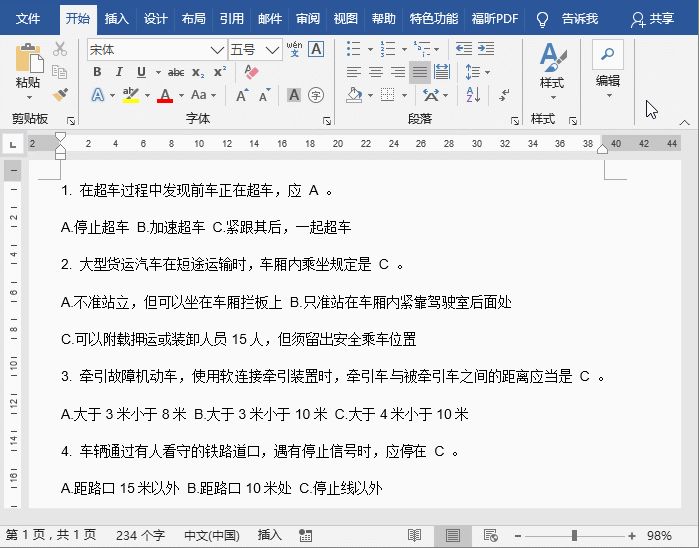Toggle justify alignment button
This screenshot has height=548, width=699.
(x=419, y=72)
